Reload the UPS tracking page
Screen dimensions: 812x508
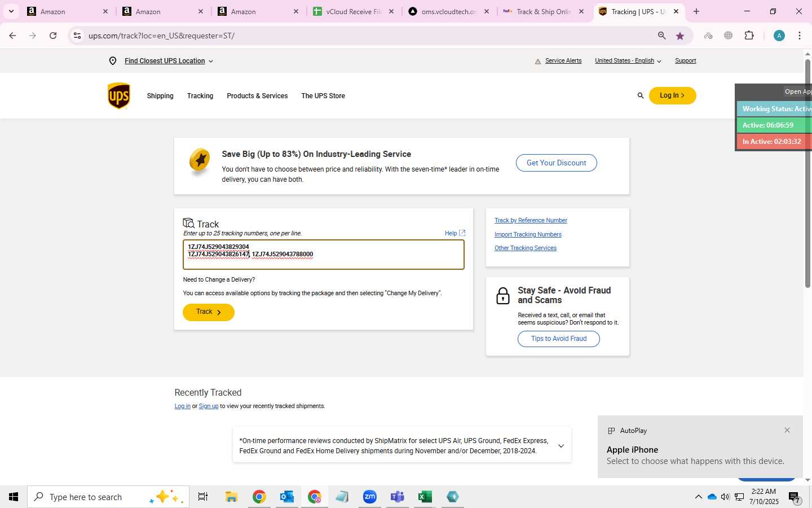coord(53,36)
